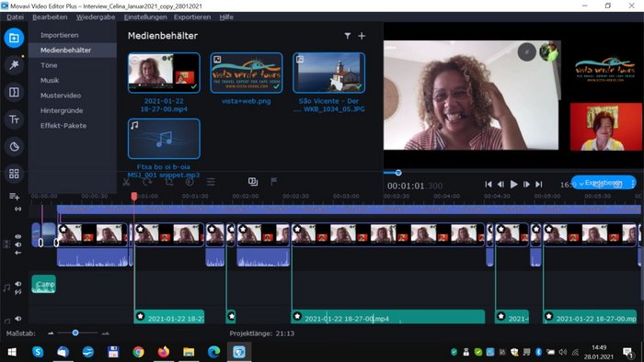The width and height of the screenshot is (644, 362).
Task: Click the add track icon
Action: pos(15,197)
